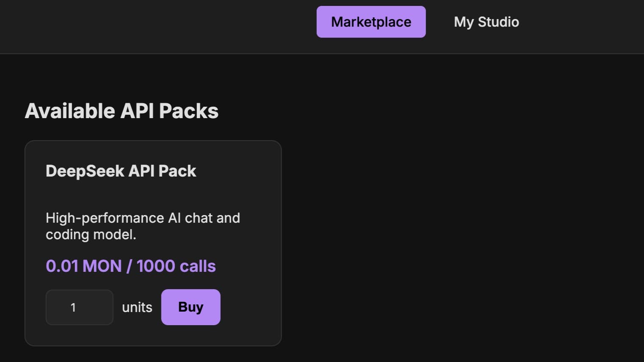Select the DeepSeek API Pack title

[x=121, y=171]
